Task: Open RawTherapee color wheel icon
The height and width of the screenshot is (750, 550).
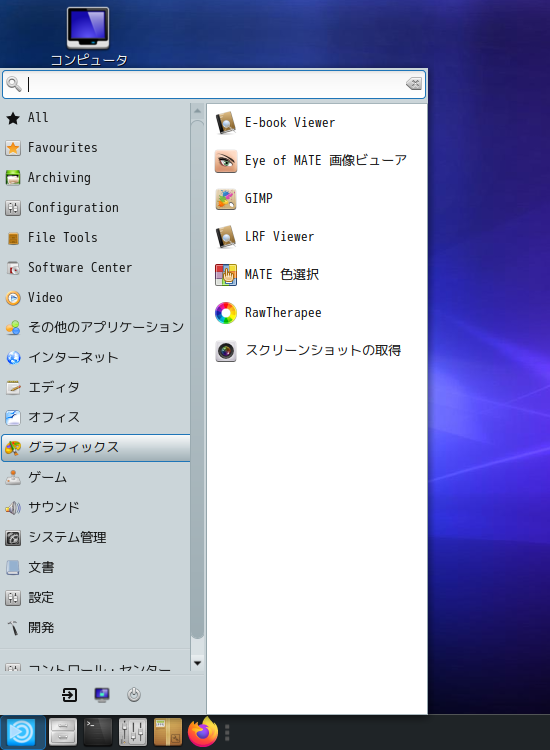Action: click(x=226, y=313)
